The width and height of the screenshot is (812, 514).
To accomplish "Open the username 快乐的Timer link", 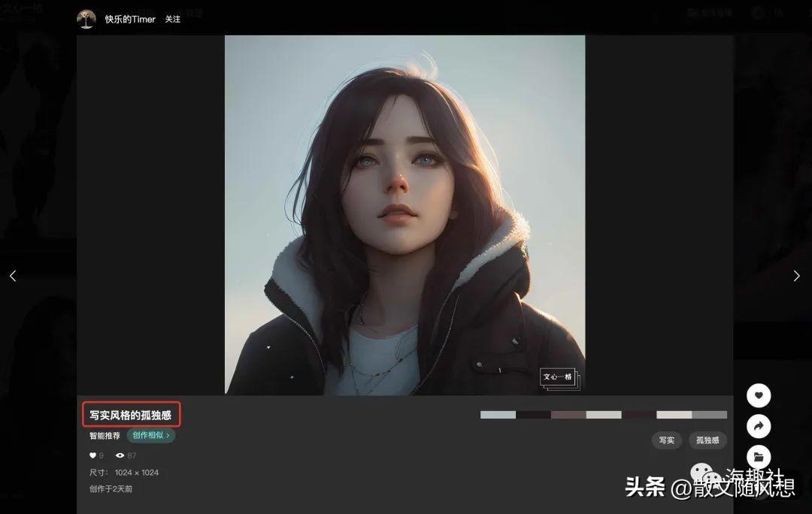I will click(130, 19).
